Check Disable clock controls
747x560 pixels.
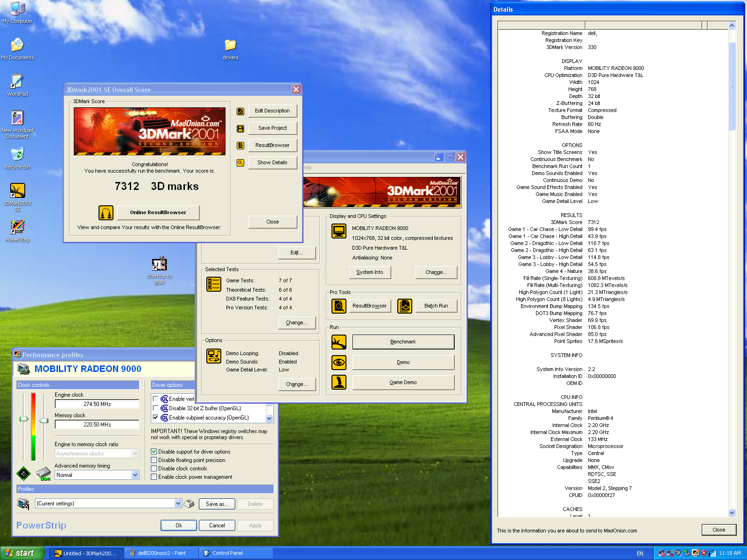154,469
